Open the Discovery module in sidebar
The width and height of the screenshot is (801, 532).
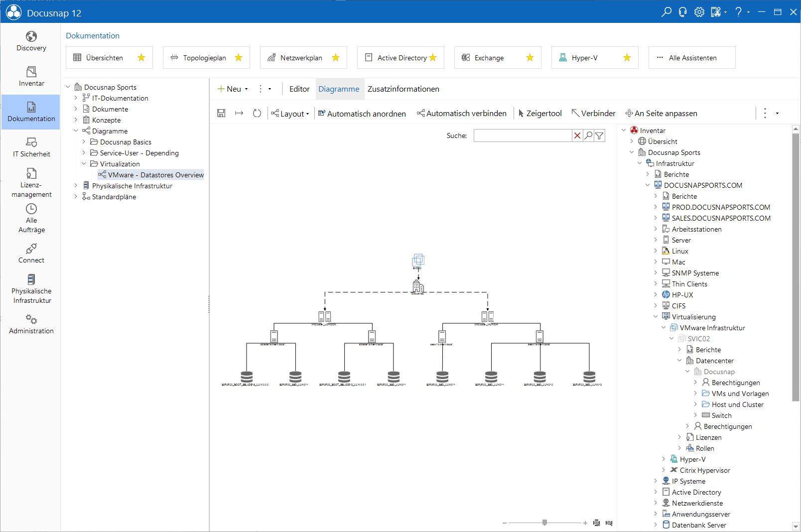coord(31,41)
